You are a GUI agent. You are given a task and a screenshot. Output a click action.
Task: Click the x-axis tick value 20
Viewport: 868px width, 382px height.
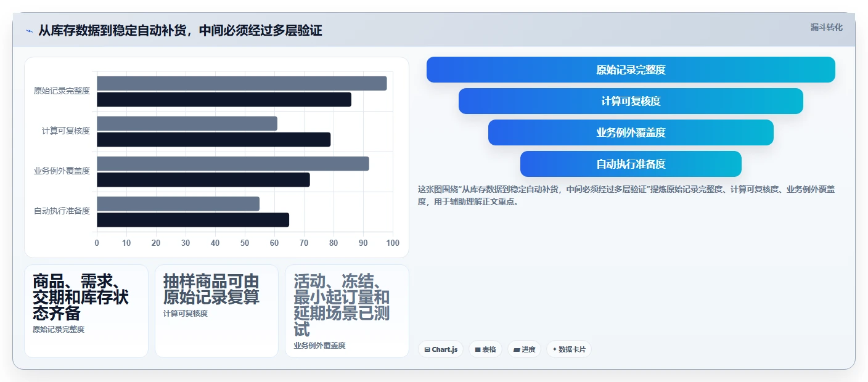click(156, 243)
